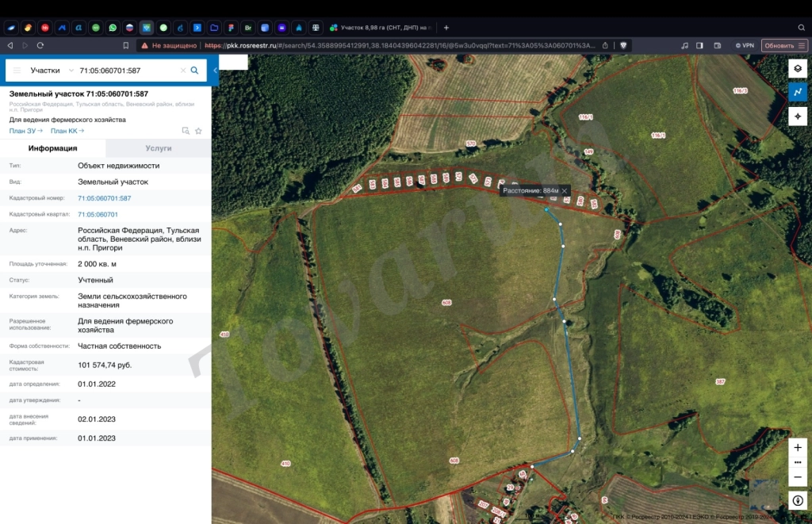The image size is (812, 524).
Task: Toggle the browser VPN indicator
Action: coord(745,45)
